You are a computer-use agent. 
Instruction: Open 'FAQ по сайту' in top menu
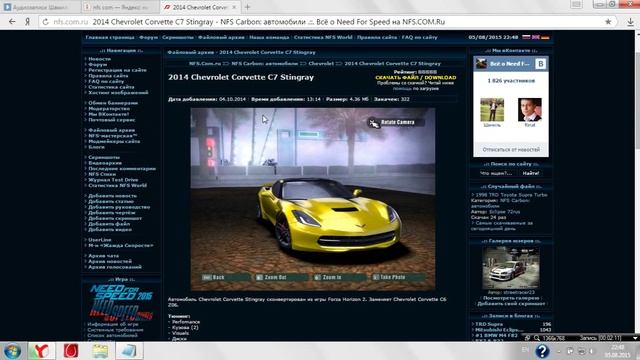[x=420, y=37]
